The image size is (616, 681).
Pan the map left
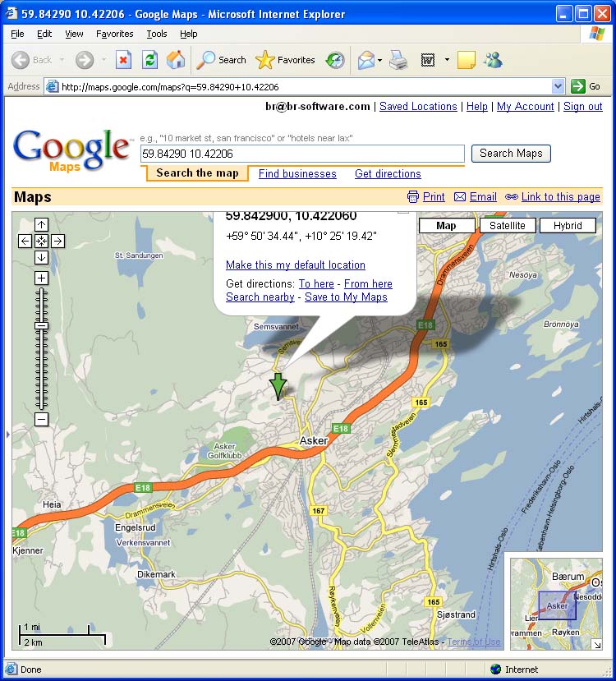pyautogui.click(x=25, y=241)
